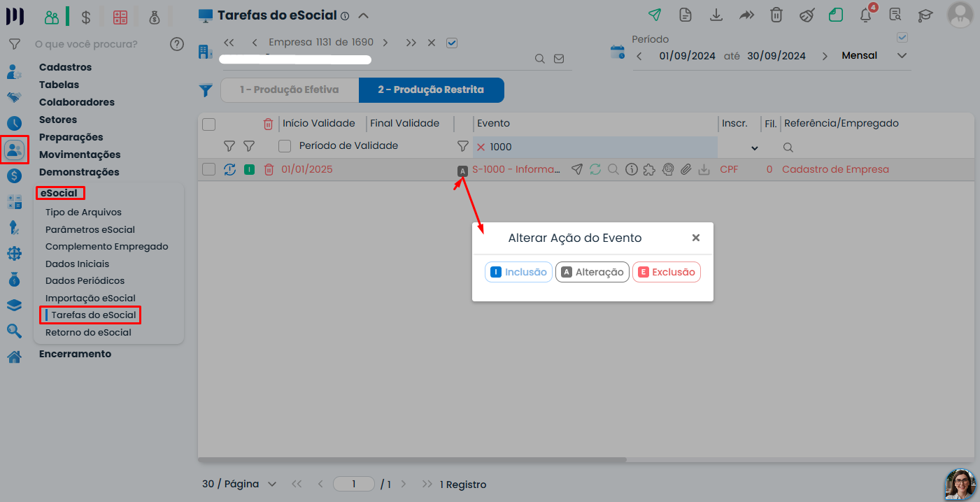Click the home icon in left sidebar
This screenshot has width=980, height=502.
point(14,357)
